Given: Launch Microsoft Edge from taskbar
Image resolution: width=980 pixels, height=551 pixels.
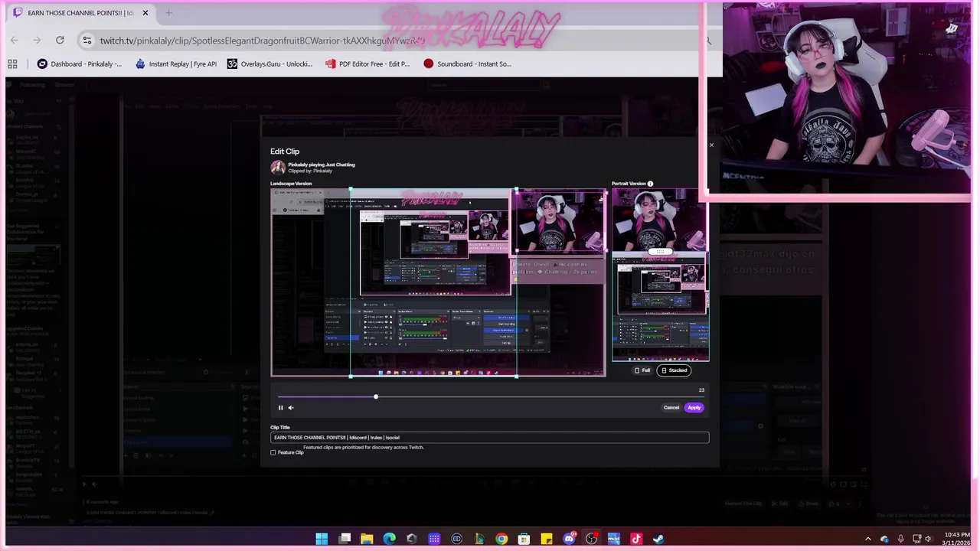Looking at the screenshot, I should tap(389, 539).
